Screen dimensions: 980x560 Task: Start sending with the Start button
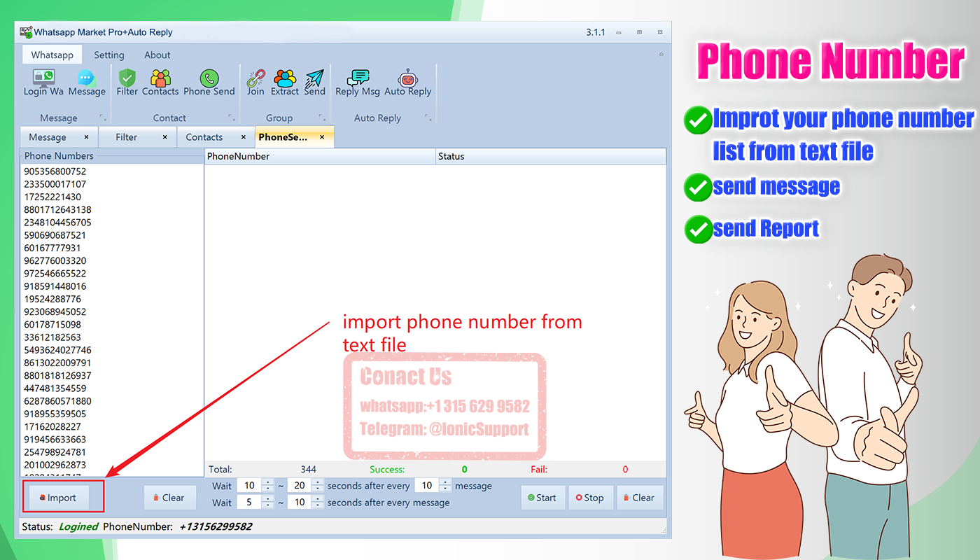click(543, 498)
